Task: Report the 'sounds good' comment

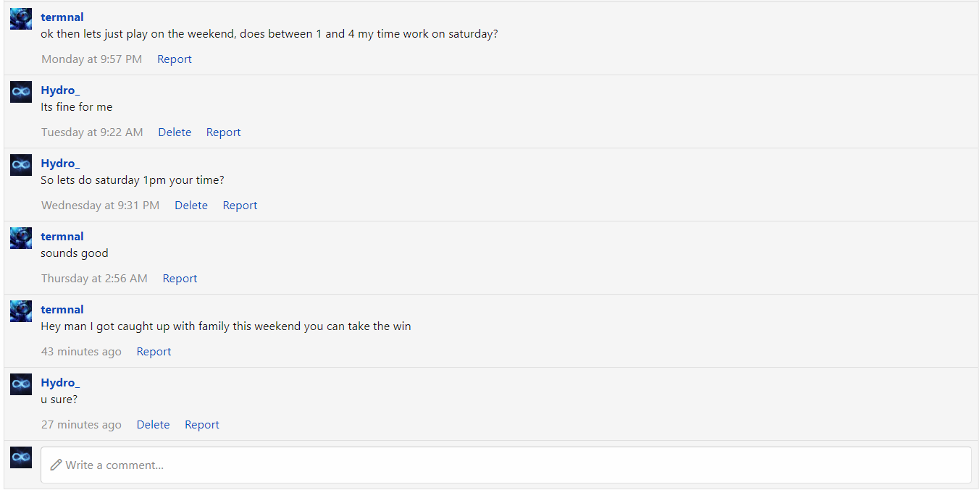Action: pyautogui.click(x=180, y=279)
